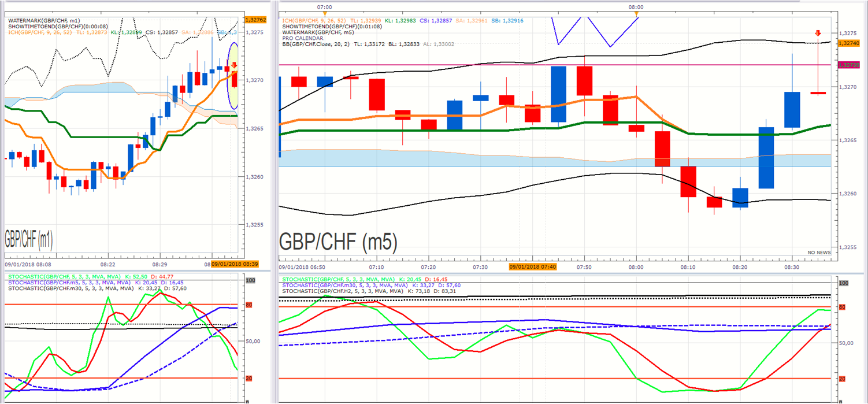The height and width of the screenshot is (404, 868).
Task: Select the orange 1,32762 price label
Action: coord(255,20)
